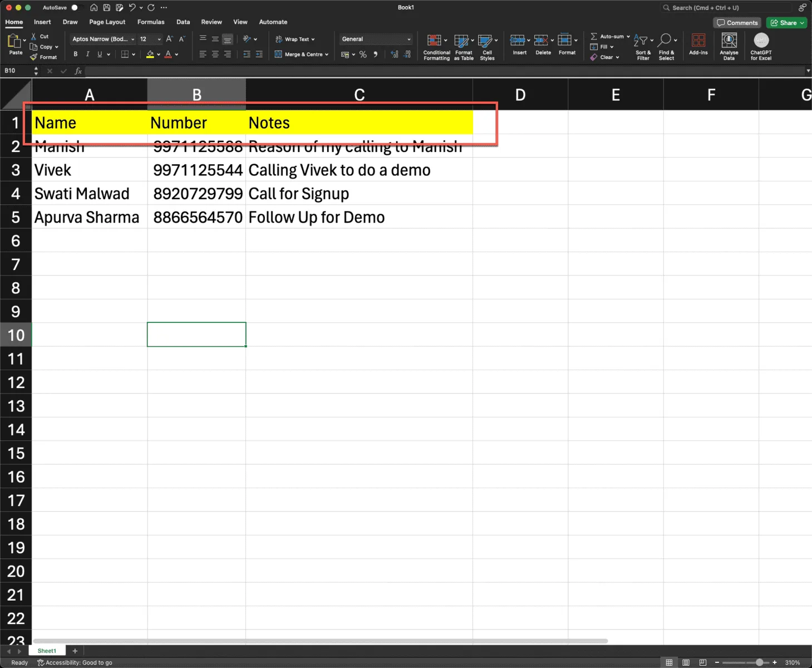This screenshot has height=668, width=812.
Task: Toggle Italic formatting
Action: tap(87, 55)
